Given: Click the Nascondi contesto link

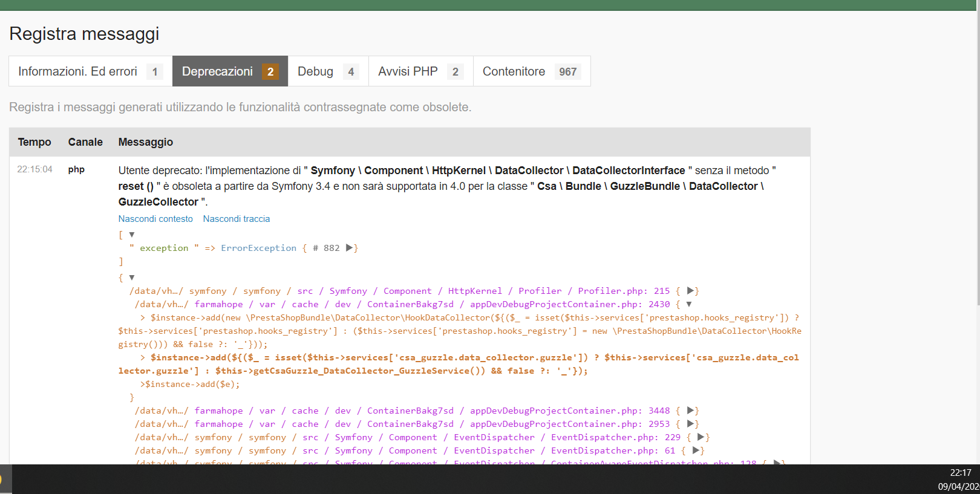Looking at the screenshot, I should click(155, 219).
